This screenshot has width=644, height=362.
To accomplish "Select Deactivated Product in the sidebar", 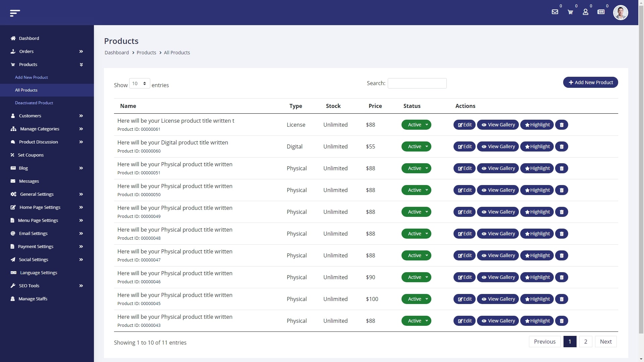I will [34, 103].
